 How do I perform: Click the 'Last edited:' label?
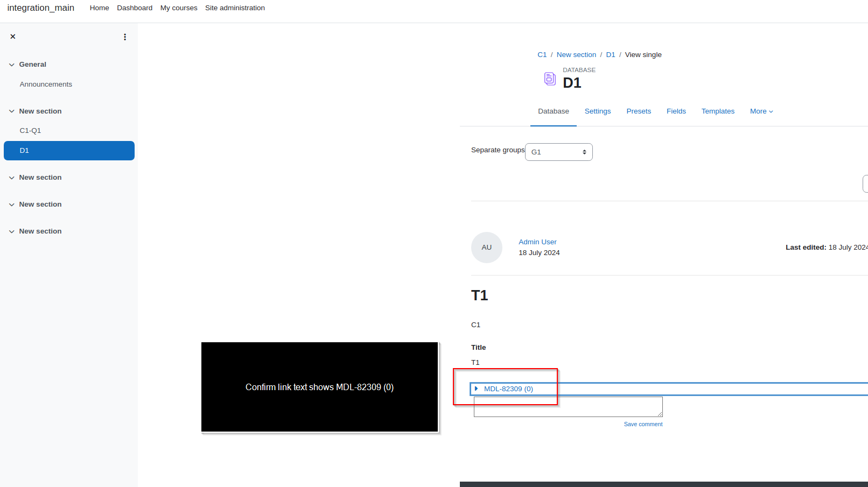tap(806, 248)
